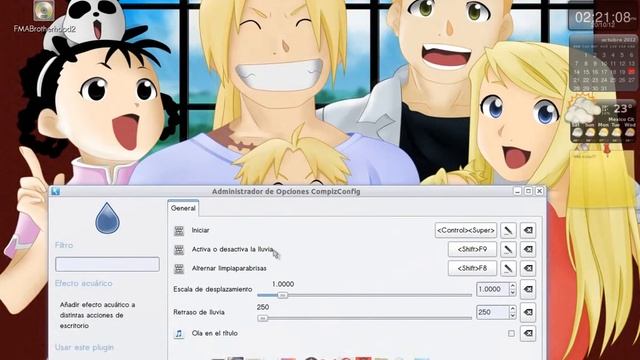Edit the lluvia key binding with pencil icon

(x=508, y=249)
